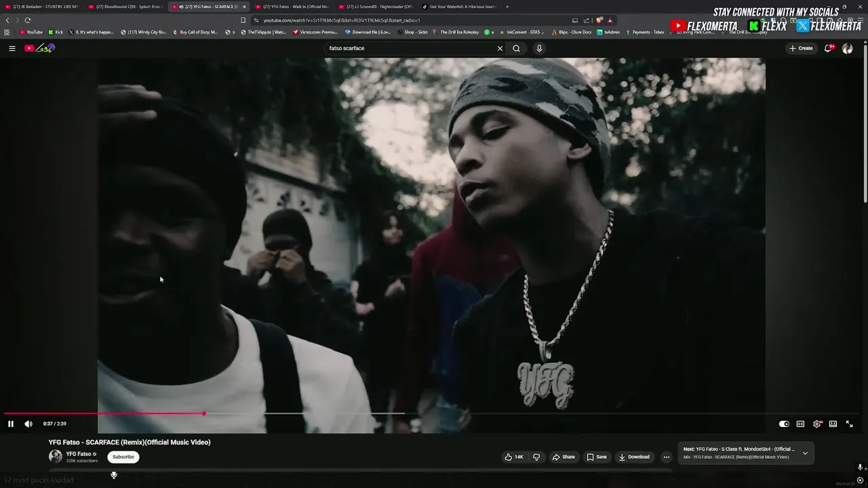Open YouTube notifications bell
Viewport: 868px width, 488px height.
coord(829,48)
